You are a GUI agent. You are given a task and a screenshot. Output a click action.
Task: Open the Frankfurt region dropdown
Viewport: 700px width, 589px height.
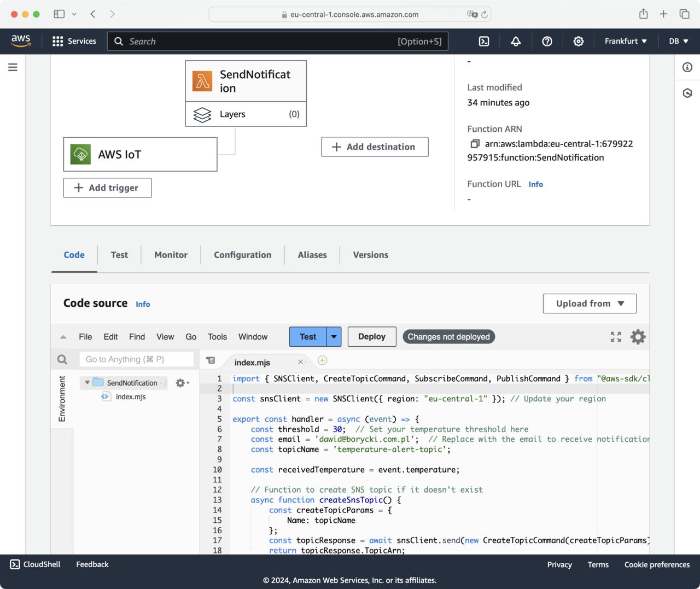click(626, 42)
